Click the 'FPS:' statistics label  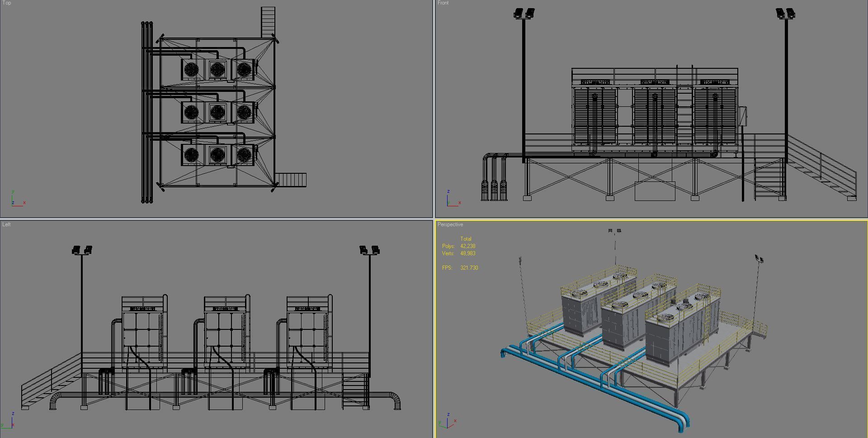[447, 268]
